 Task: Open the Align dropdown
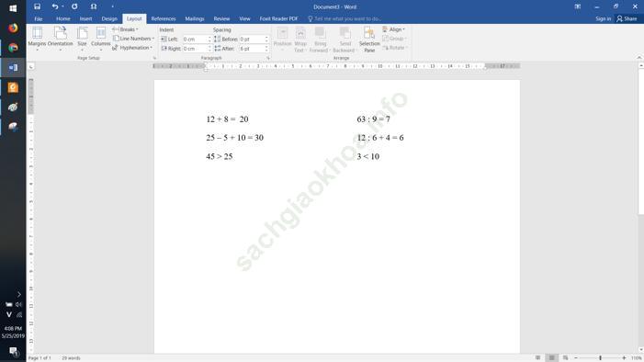tap(393, 29)
